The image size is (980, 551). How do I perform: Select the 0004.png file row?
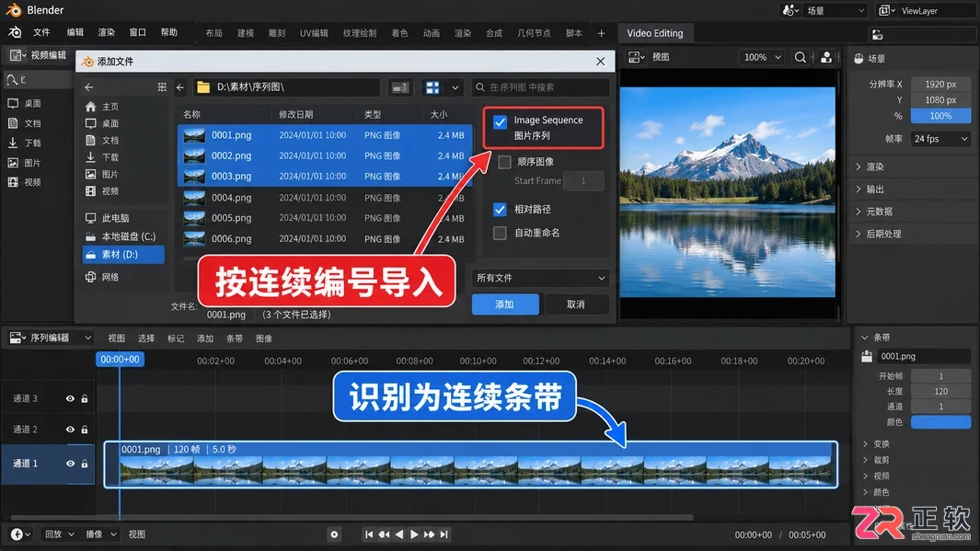(x=324, y=198)
